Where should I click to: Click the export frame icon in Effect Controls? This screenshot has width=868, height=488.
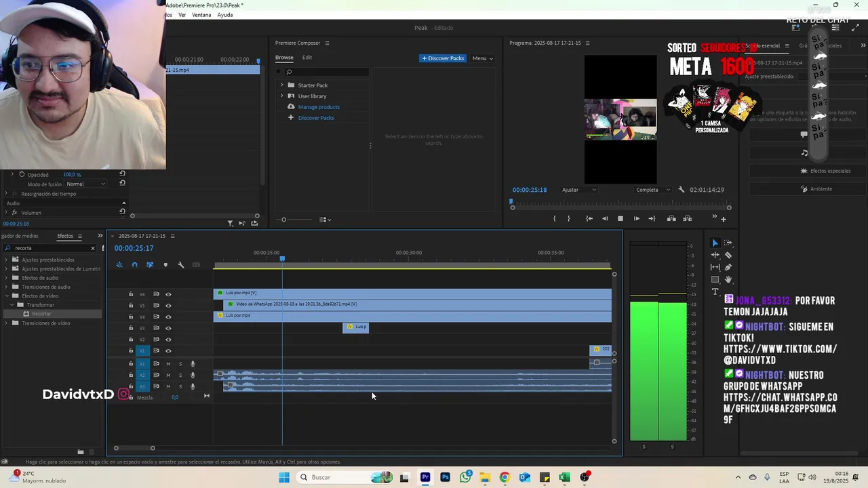pos(254,223)
